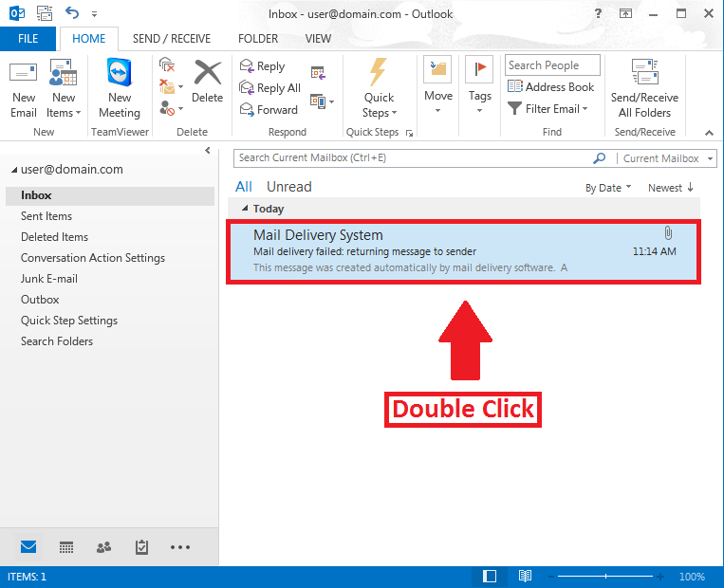Forward the selected message
This screenshot has width=724, height=588.
pos(269,109)
